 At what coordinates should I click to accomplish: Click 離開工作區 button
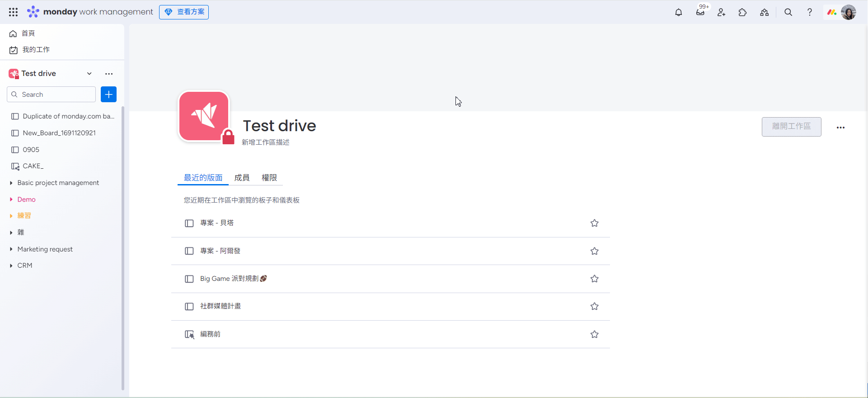tap(791, 127)
